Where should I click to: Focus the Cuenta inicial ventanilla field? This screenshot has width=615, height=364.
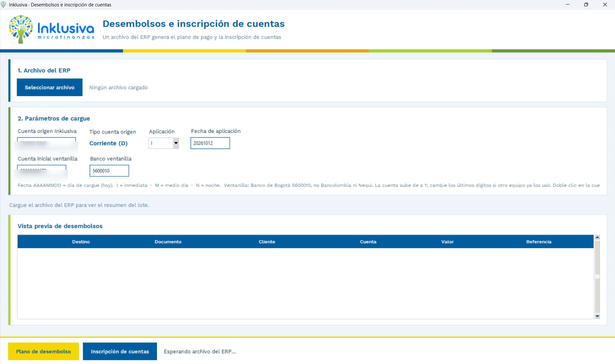tap(42, 171)
